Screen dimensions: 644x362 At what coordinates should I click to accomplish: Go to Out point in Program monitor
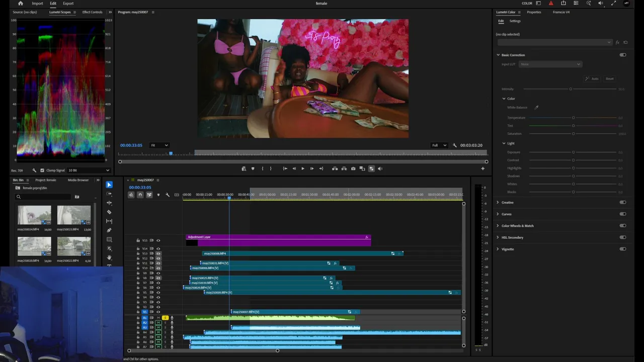coord(321,168)
